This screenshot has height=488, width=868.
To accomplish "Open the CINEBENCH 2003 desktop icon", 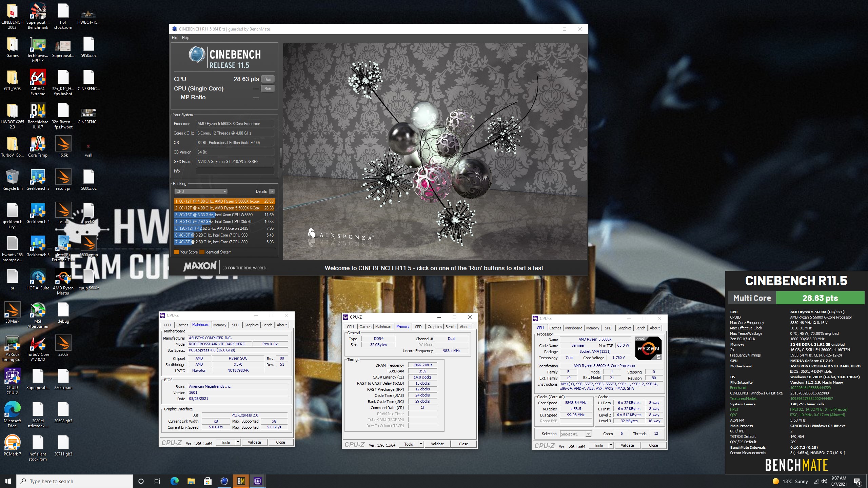I will pyautogui.click(x=12, y=16).
